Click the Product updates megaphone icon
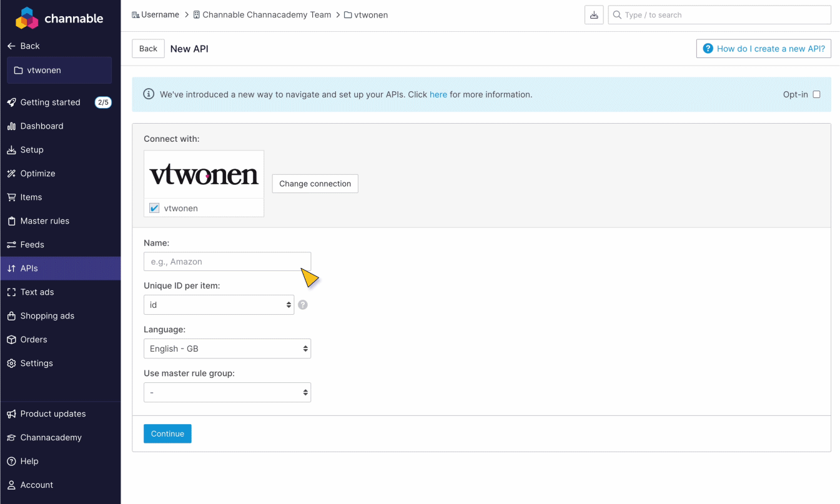 pos(11,414)
